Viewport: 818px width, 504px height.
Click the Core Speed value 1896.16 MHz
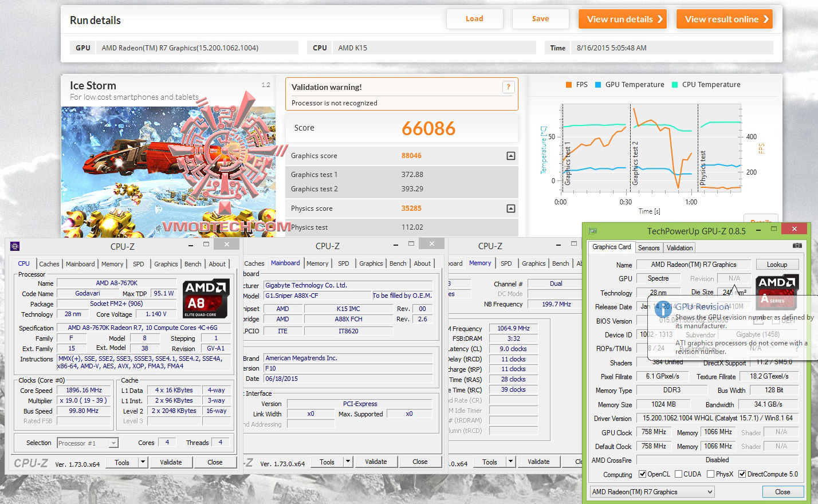(x=84, y=390)
